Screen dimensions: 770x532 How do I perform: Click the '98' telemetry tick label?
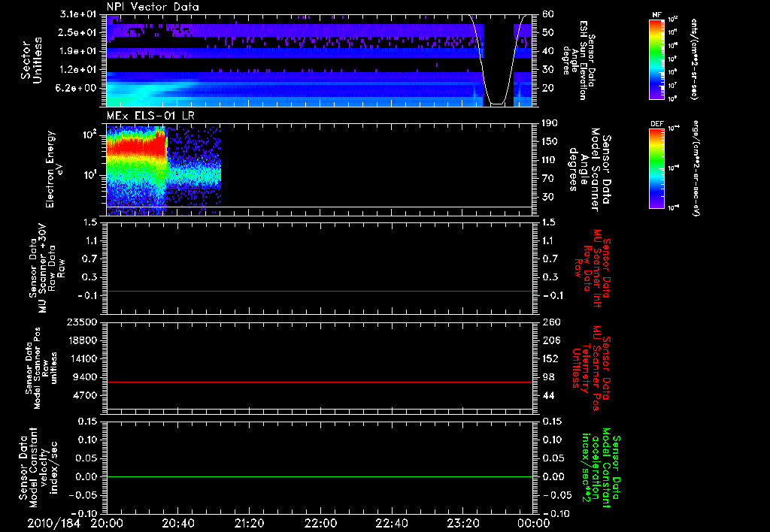tap(548, 377)
